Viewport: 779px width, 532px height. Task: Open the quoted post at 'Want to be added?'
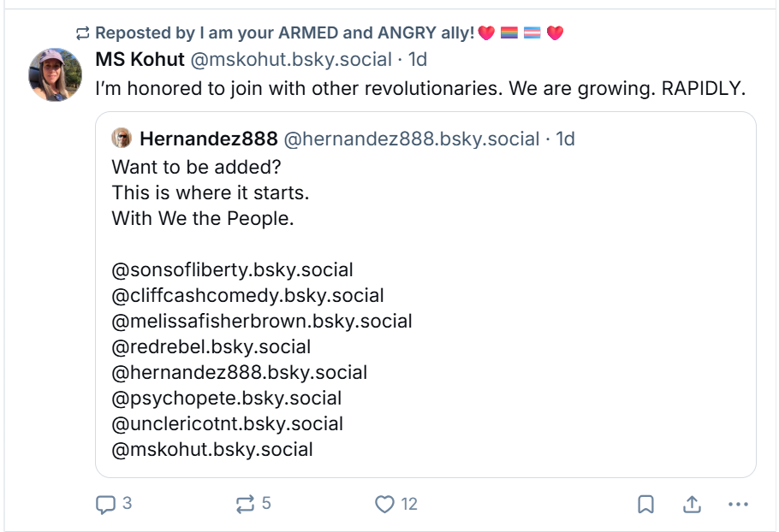[x=196, y=168]
